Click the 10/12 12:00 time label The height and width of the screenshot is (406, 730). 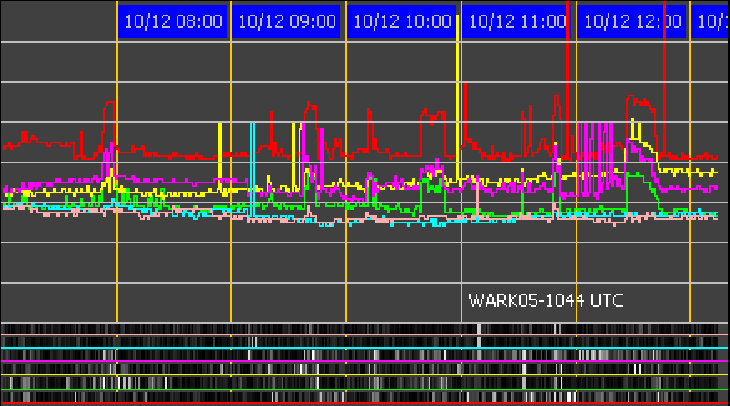point(632,21)
